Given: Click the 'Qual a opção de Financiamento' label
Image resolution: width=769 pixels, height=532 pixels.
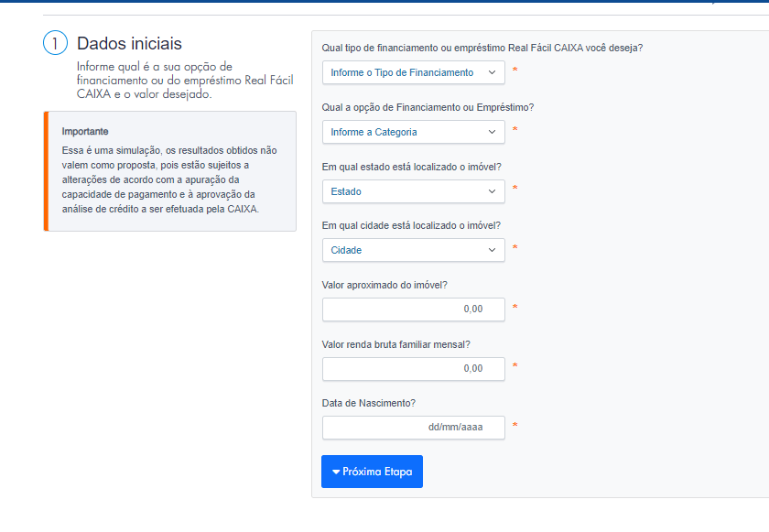Looking at the screenshot, I should click(x=428, y=107).
